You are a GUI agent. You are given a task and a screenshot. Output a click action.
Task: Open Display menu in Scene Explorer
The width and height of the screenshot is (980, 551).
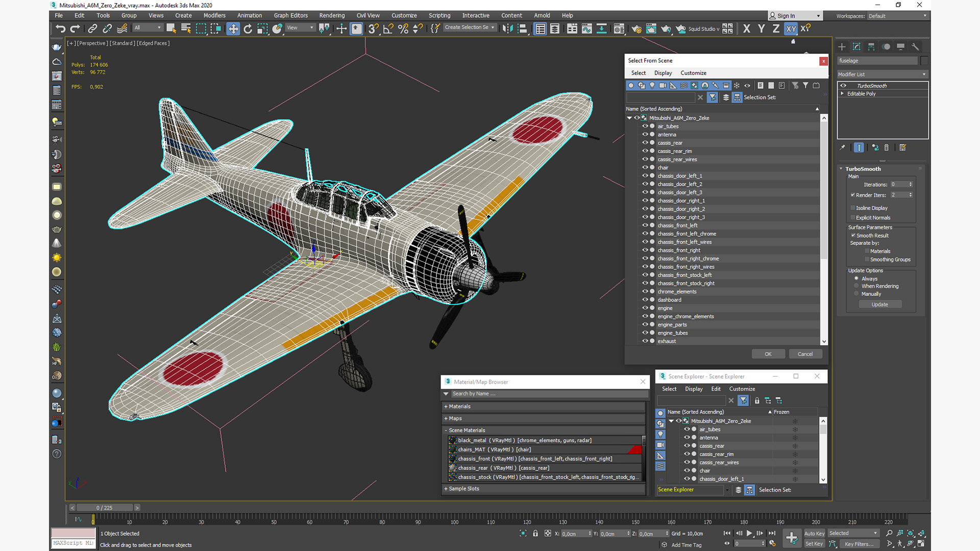coord(694,389)
